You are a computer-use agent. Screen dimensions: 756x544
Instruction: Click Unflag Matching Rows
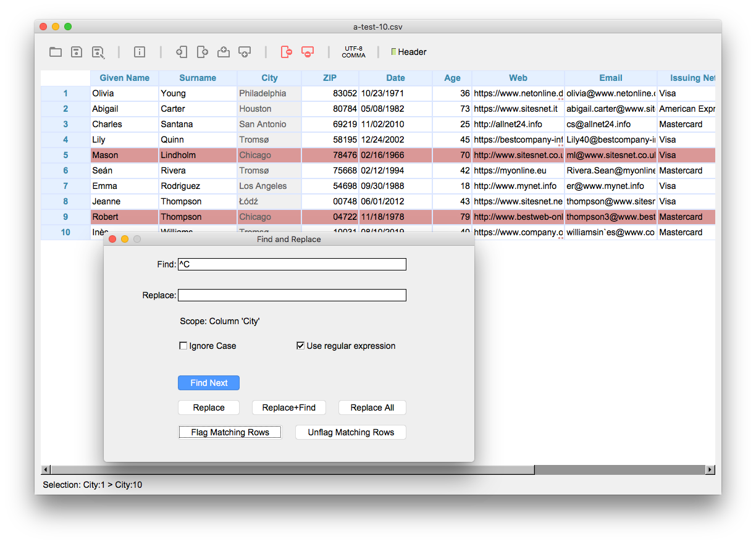click(x=350, y=432)
